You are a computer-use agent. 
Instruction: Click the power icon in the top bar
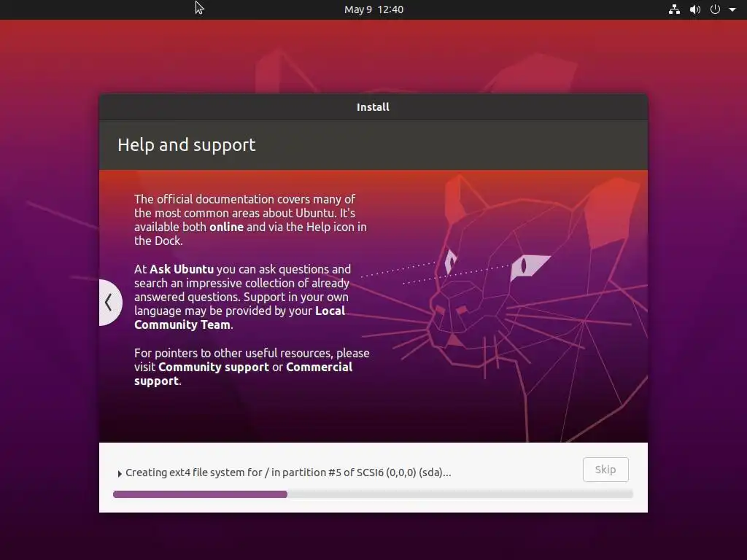point(715,9)
